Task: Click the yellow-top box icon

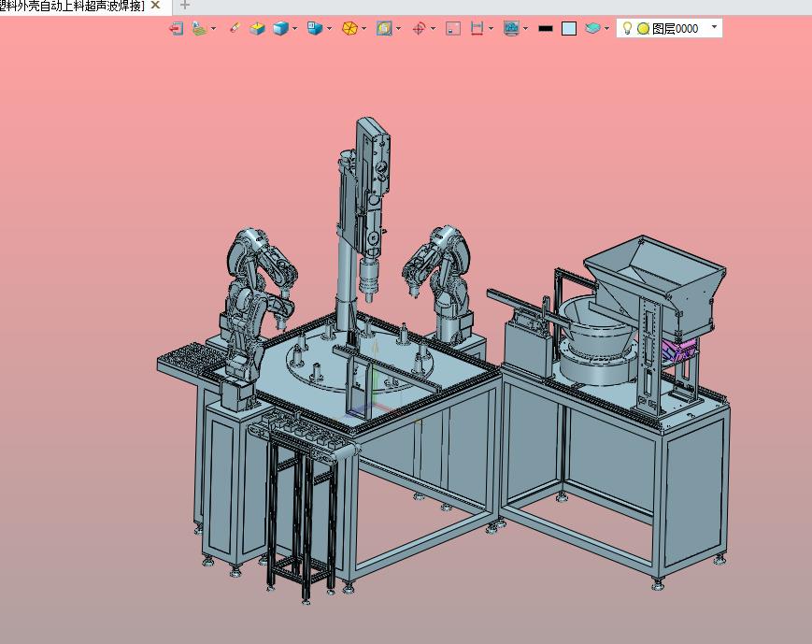Action: click(257, 28)
